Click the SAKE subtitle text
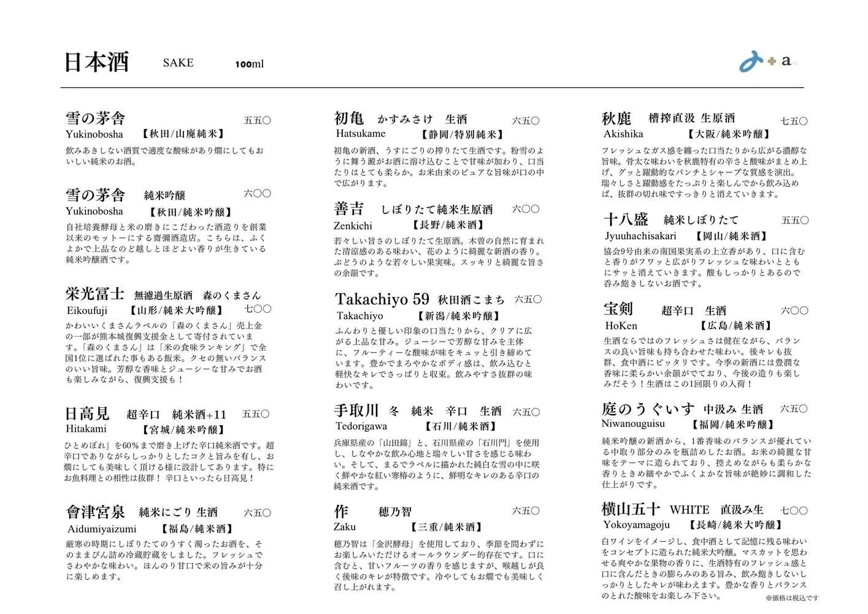The image size is (868, 614). (177, 63)
